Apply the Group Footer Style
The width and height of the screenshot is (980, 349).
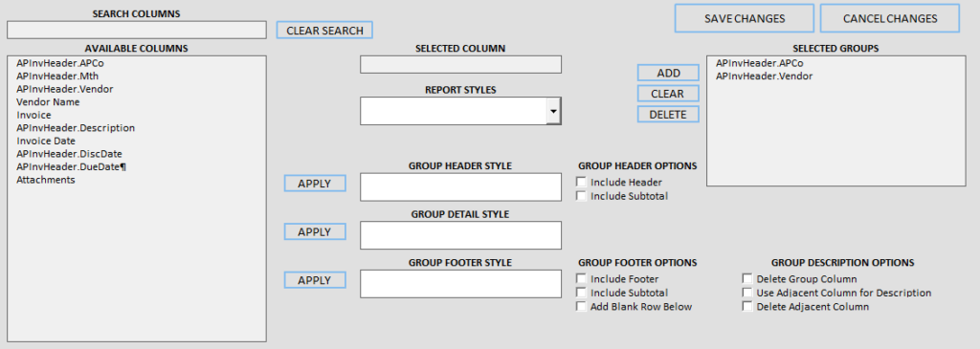(315, 280)
